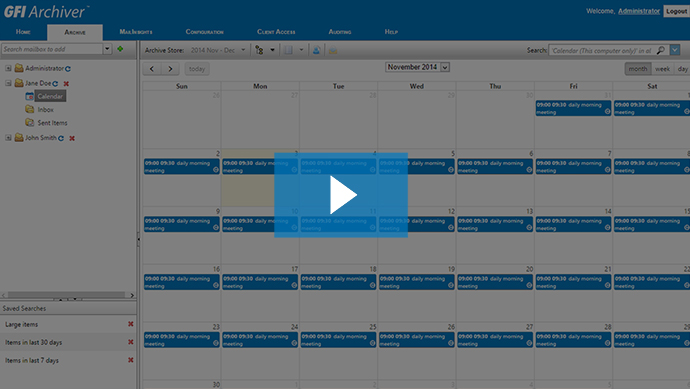Go to the next month

[x=170, y=69]
